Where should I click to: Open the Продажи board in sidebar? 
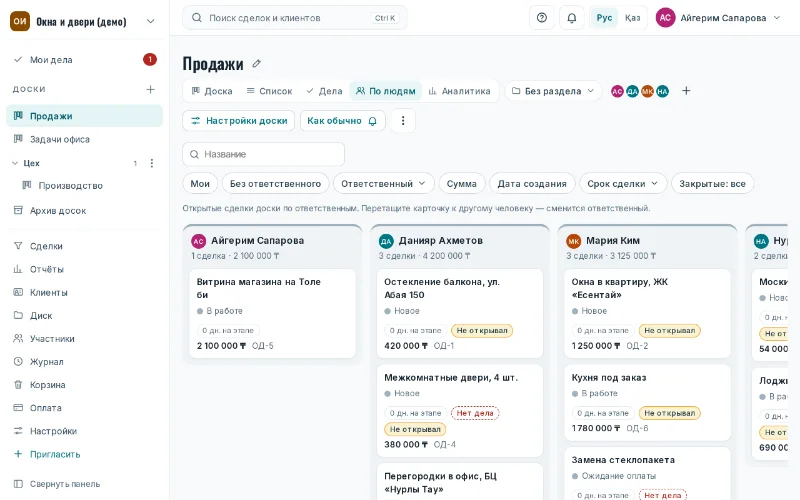(84, 116)
